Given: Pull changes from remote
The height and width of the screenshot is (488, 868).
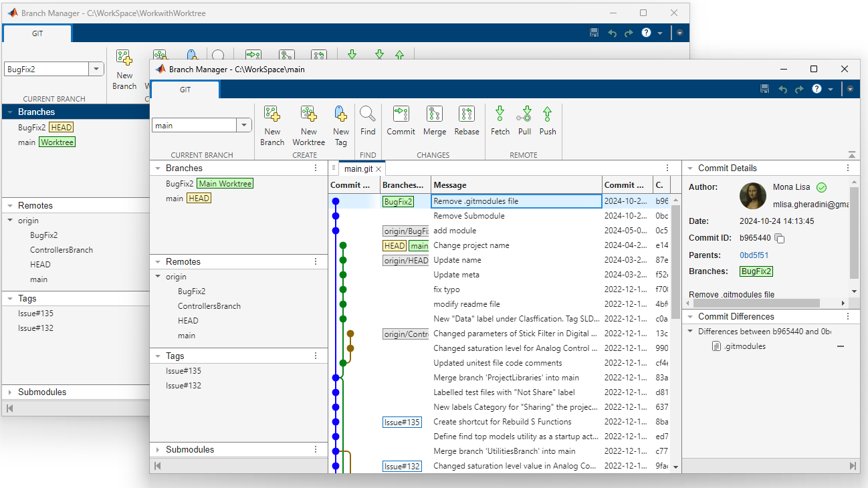Looking at the screenshot, I should [525, 120].
